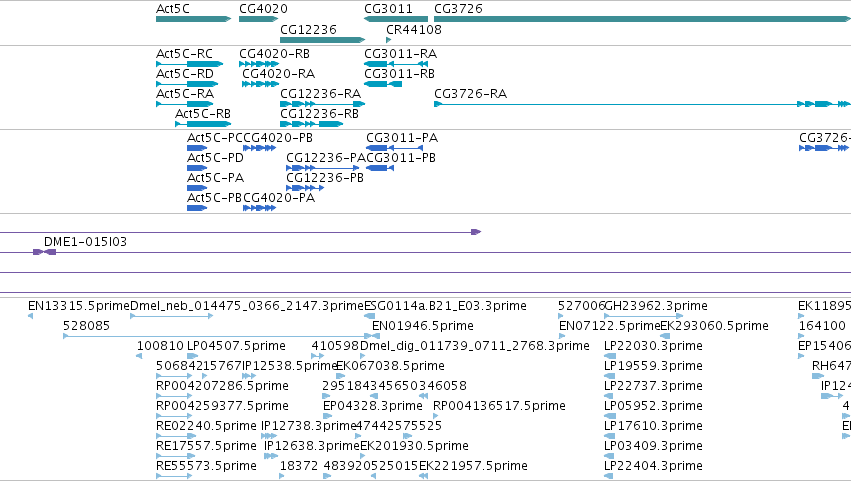Viewport: 851px width, 481px height.
Task: Click the EN07122.5prime EST label
Action: point(609,326)
